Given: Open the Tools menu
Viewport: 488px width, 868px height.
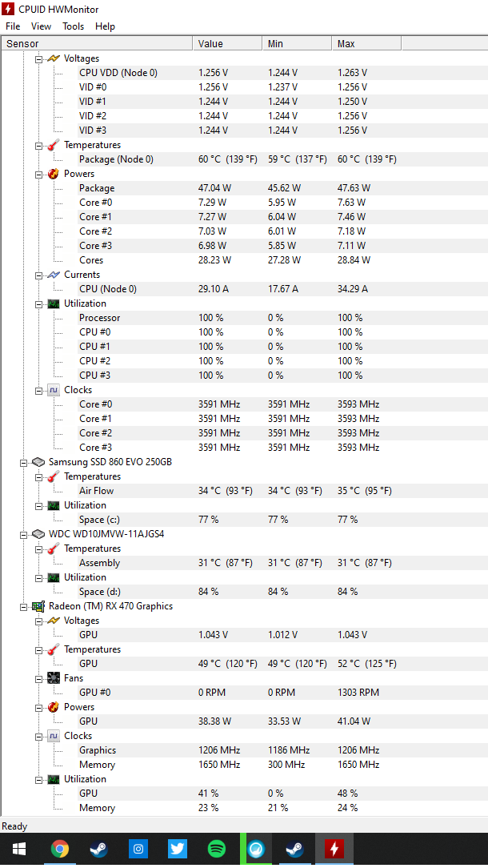Looking at the screenshot, I should (x=73, y=26).
